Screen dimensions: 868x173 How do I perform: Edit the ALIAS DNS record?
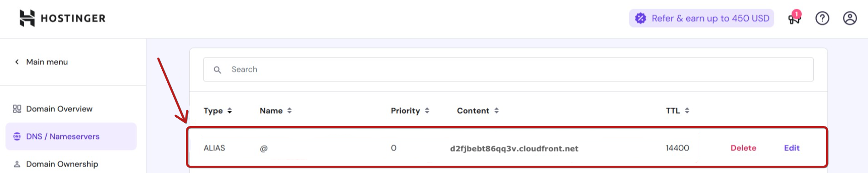tap(792, 148)
